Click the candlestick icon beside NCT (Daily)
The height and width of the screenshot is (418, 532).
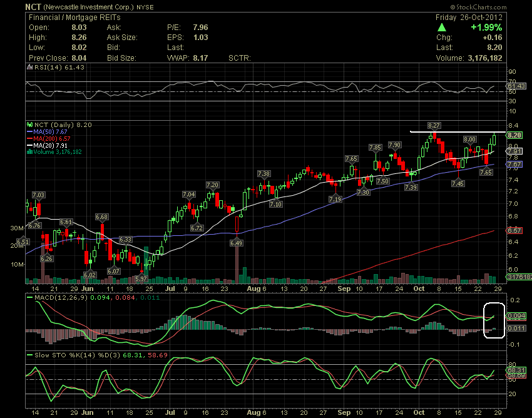click(30, 125)
